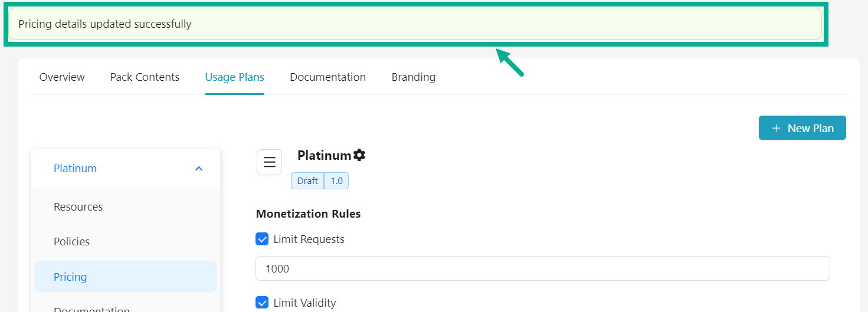Click the hamburger menu icon beside Platinum
The width and height of the screenshot is (868, 312).
tap(269, 162)
